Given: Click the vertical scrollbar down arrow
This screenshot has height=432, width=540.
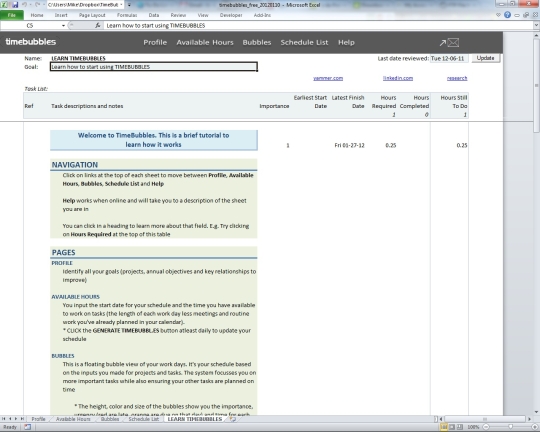Looking at the screenshot, I should pyautogui.click(x=536, y=412).
